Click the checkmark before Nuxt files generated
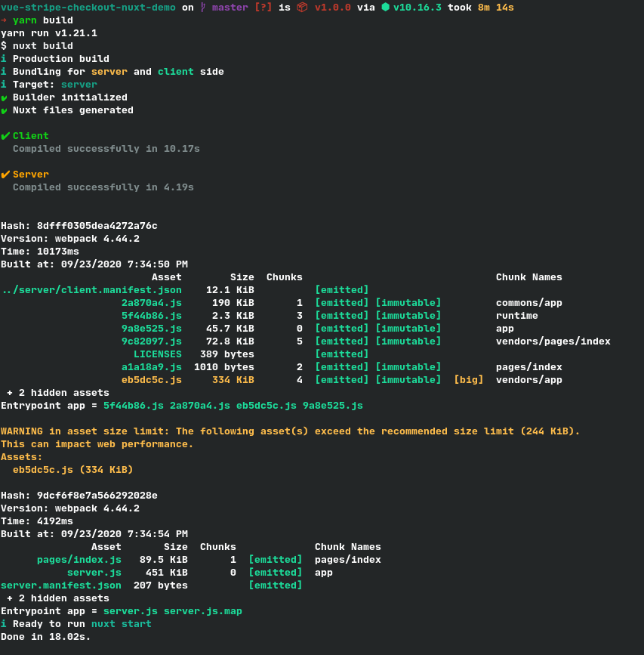The width and height of the screenshot is (644, 655). coord(5,111)
